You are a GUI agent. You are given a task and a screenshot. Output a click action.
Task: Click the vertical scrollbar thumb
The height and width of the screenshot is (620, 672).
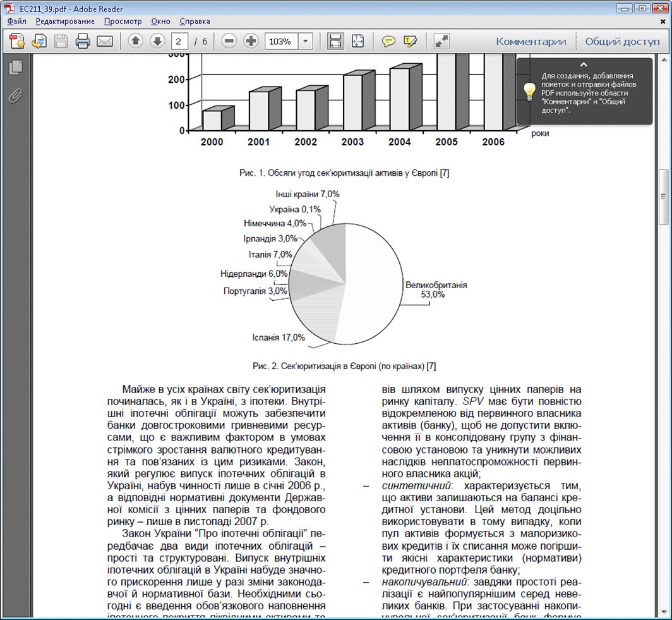point(663,197)
